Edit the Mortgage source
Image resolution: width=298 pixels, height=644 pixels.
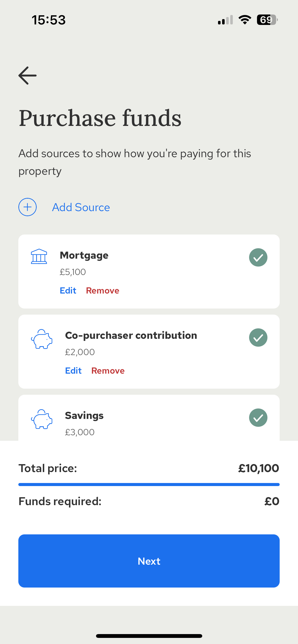68,290
